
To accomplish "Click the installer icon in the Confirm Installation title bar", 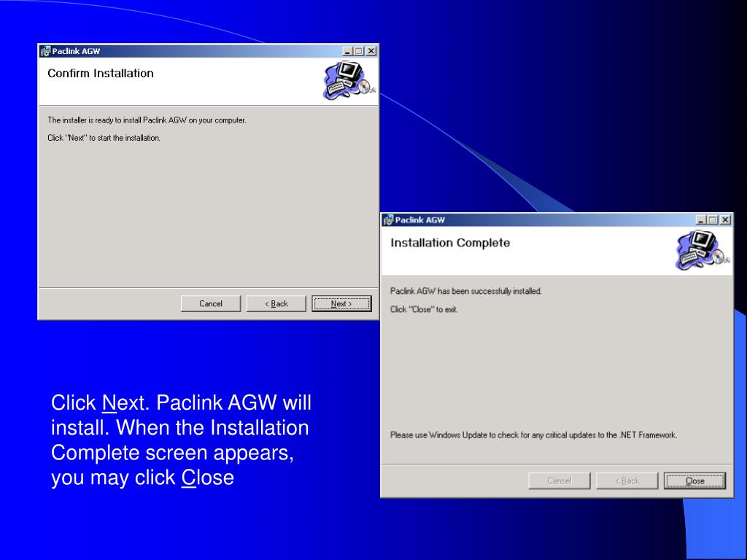I will [x=46, y=51].
